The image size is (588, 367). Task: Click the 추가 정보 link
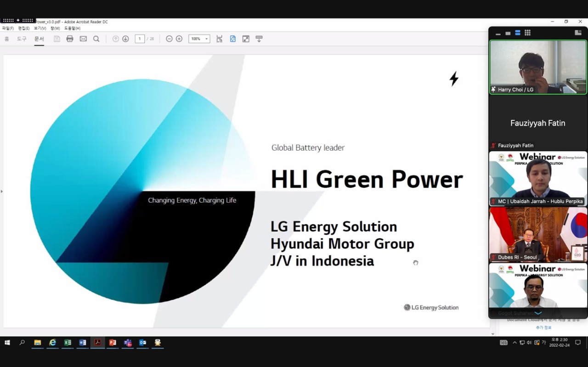(543, 327)
